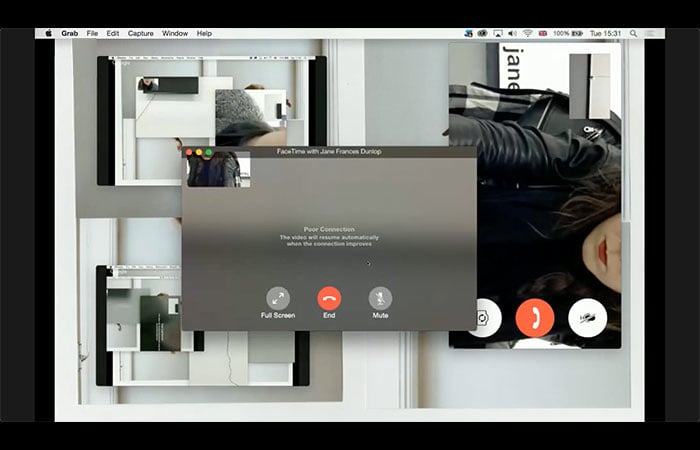The height and width of the screenshot is (450, 700).
Task: Open the Window menu
Action: (175, 33)
